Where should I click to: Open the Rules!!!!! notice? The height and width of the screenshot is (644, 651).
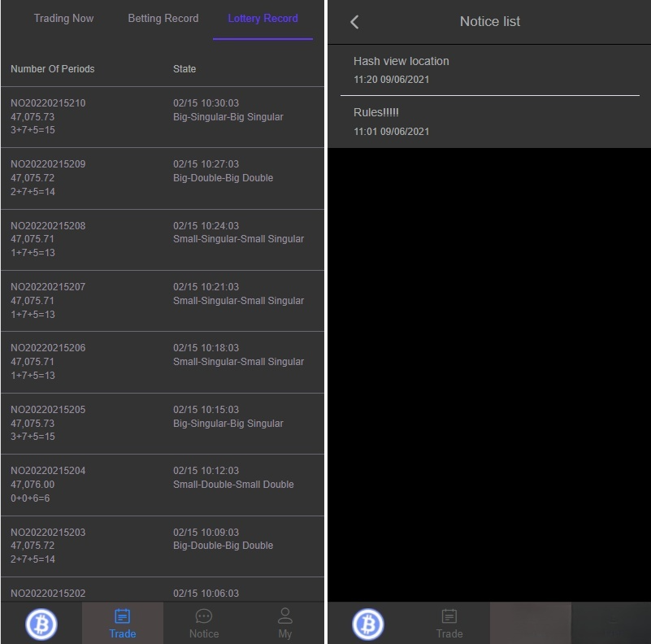click(x=488, y=121)
